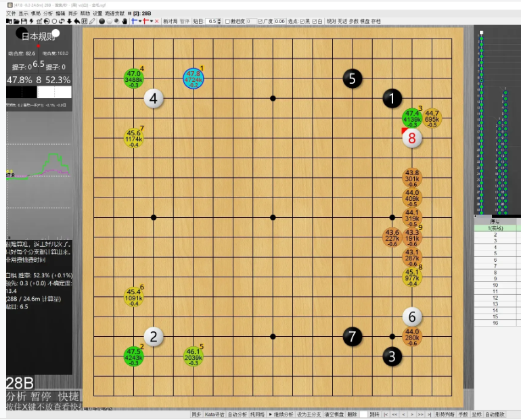Click the pencil edit icon in toolbar
Image resolution: width=521 pixels, height=420 pixels.
point(92,22)
